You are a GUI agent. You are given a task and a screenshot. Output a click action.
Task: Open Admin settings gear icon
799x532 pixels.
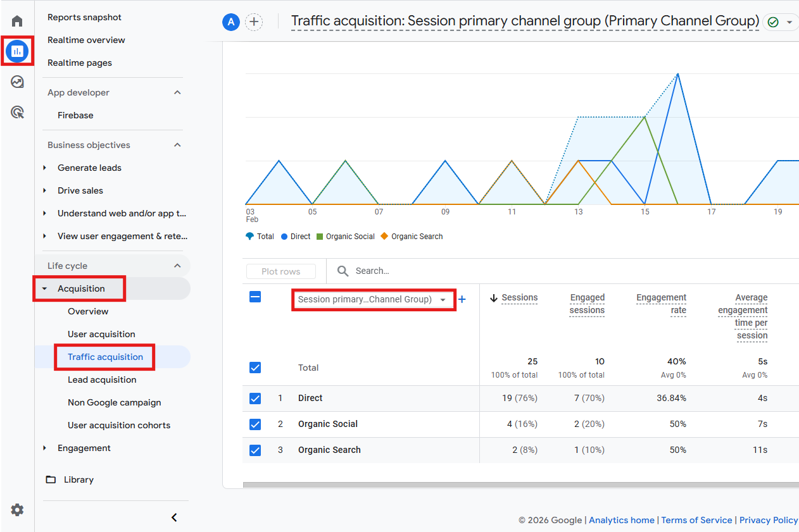coord(17,510)
